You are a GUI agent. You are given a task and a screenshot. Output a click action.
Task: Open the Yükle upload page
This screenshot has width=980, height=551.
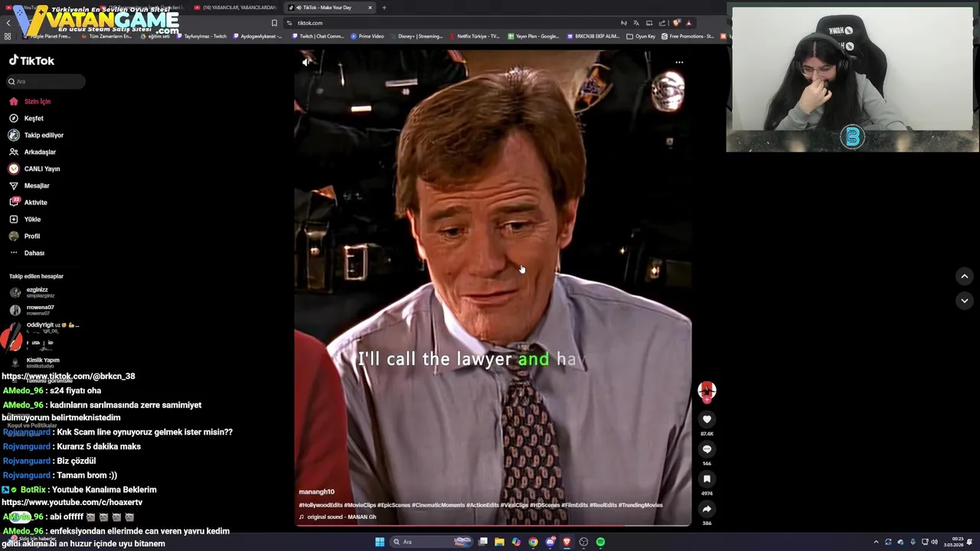24,220
